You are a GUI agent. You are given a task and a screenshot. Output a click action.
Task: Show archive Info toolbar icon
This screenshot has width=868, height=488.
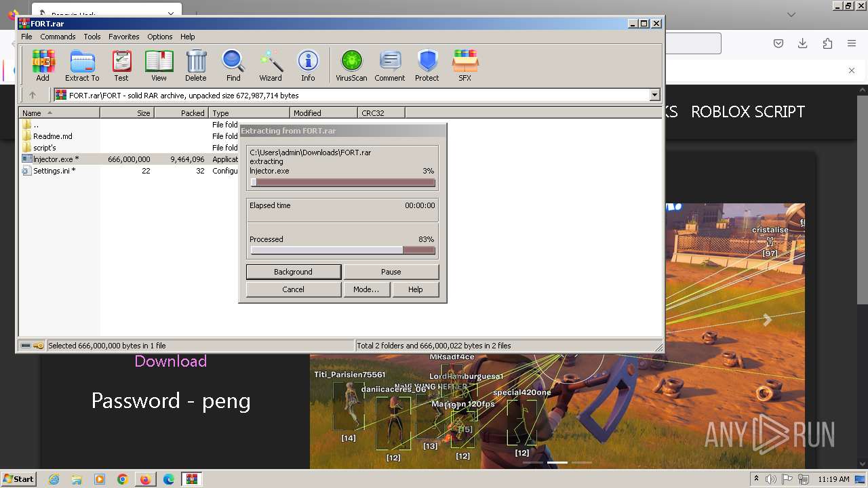click(x=308, y=66)
